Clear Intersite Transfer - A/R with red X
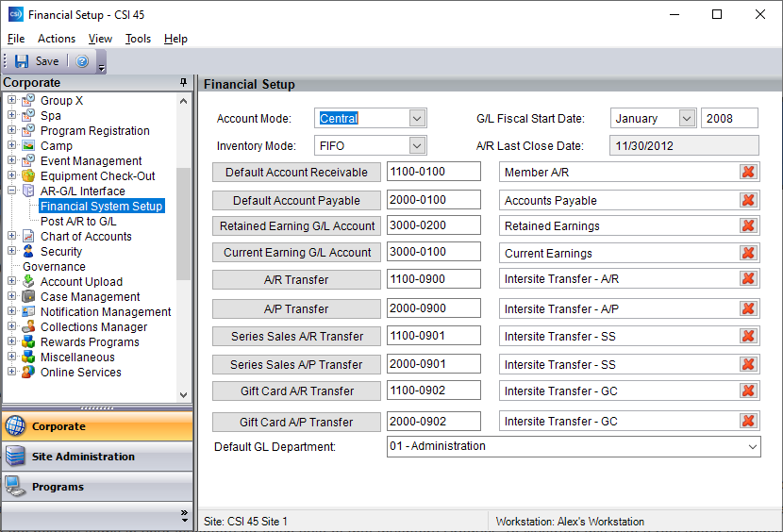The image size is (783, 532). coord(748,279)
